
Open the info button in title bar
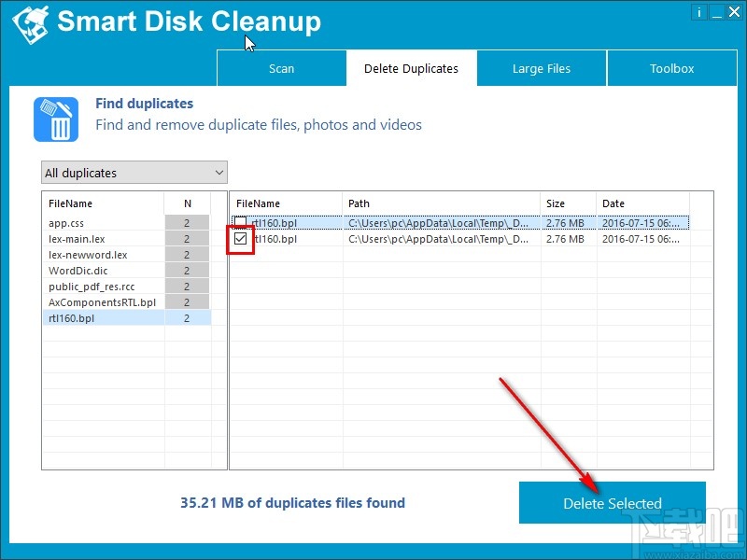[x=698, y=13]
